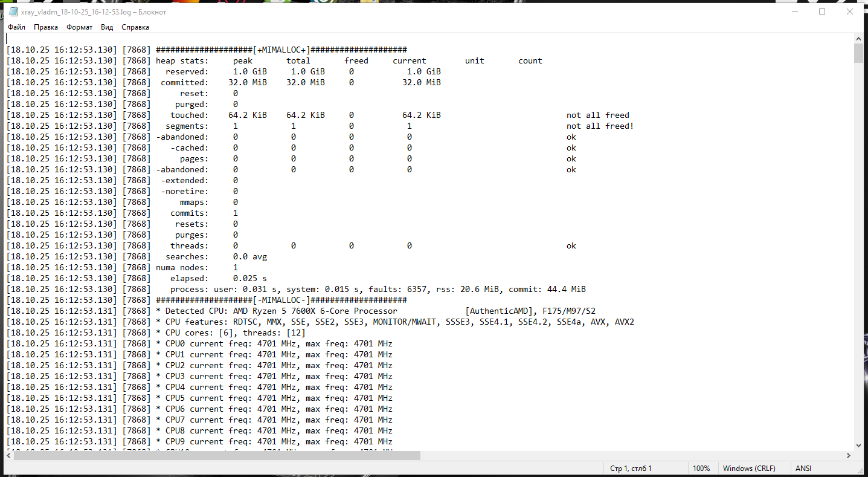Open the Файл menu

point(17,27)
